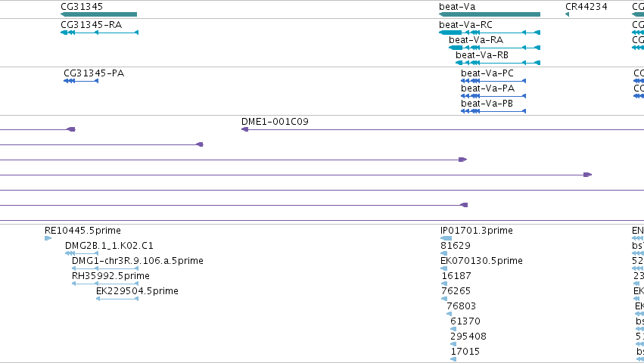
Task: Click the 17015 feature arrow
Action: tap(453, 359)
